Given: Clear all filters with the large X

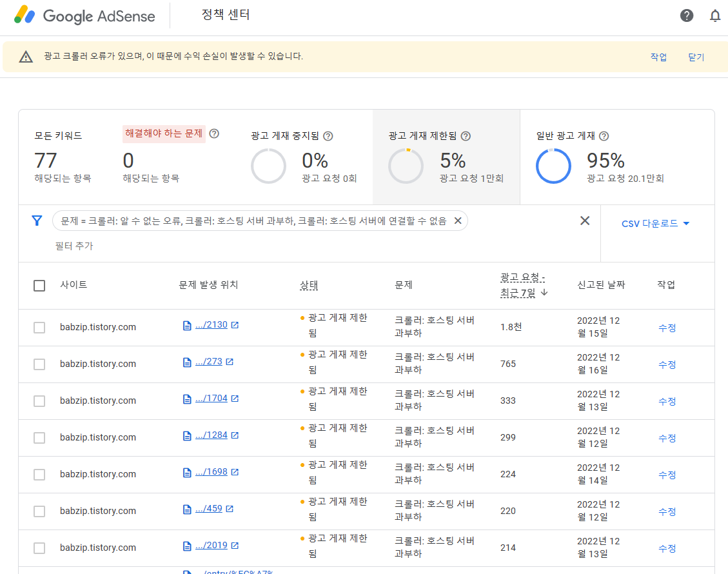Looking at the screenshot, I should pyautogui.click(x=585, y=221).
